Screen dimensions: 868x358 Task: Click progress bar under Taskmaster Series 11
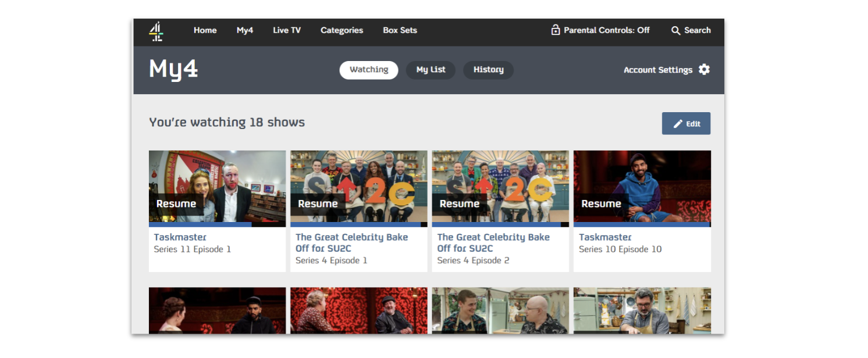pyautogui.click(x=217, y=224)
